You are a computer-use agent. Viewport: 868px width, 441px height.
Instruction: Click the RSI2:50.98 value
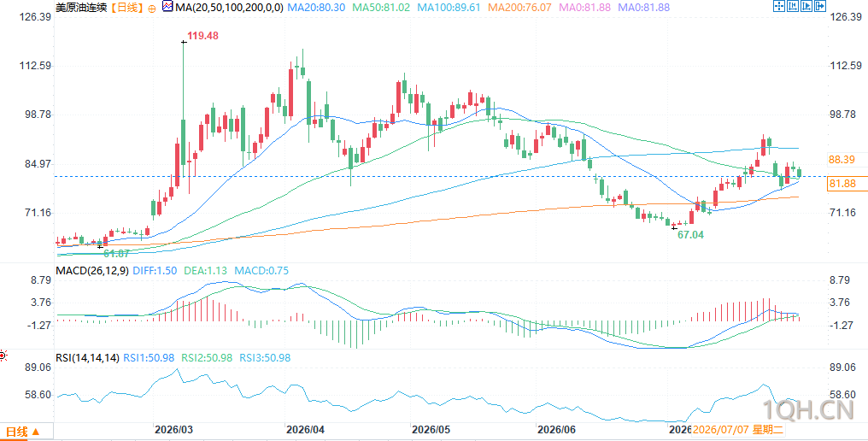pyautogui.click(x=207, y=358)
